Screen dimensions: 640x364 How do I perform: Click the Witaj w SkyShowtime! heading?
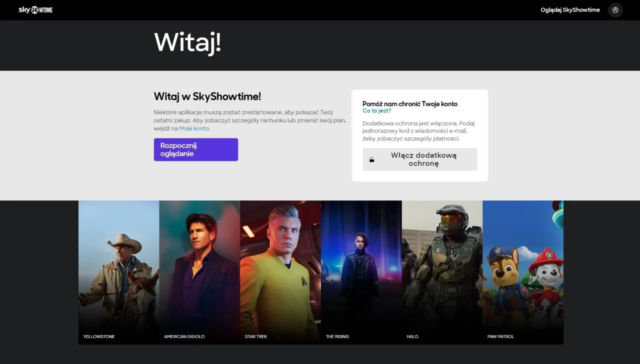tap(207, 96)
